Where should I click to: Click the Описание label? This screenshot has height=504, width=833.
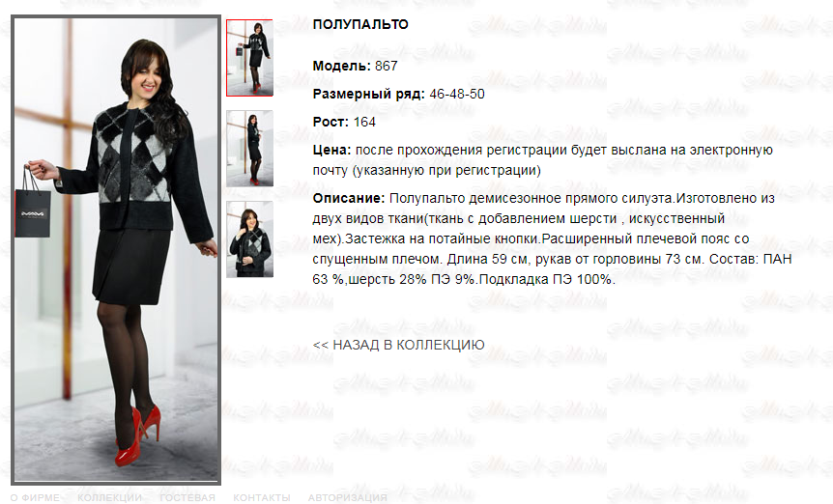pos(349,199)
